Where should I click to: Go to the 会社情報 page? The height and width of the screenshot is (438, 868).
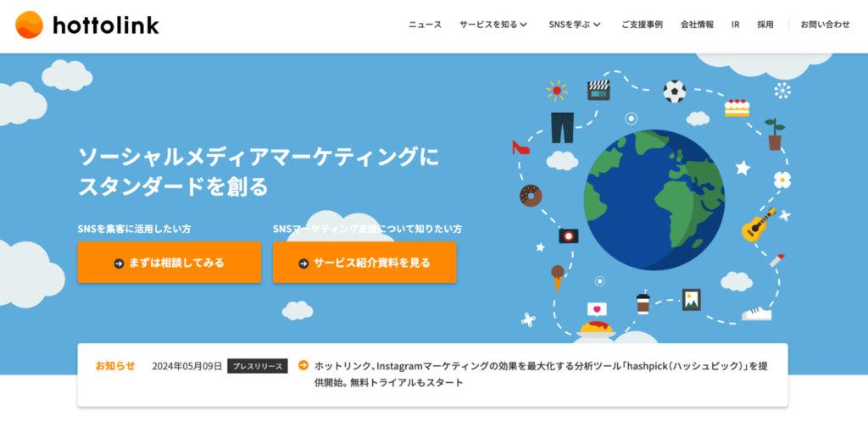697,25
